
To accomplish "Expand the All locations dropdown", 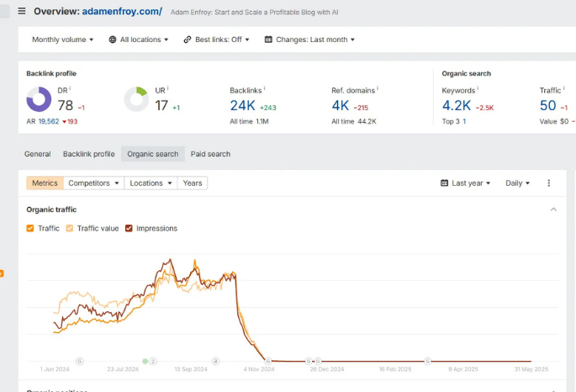I will tap(139, 40).
